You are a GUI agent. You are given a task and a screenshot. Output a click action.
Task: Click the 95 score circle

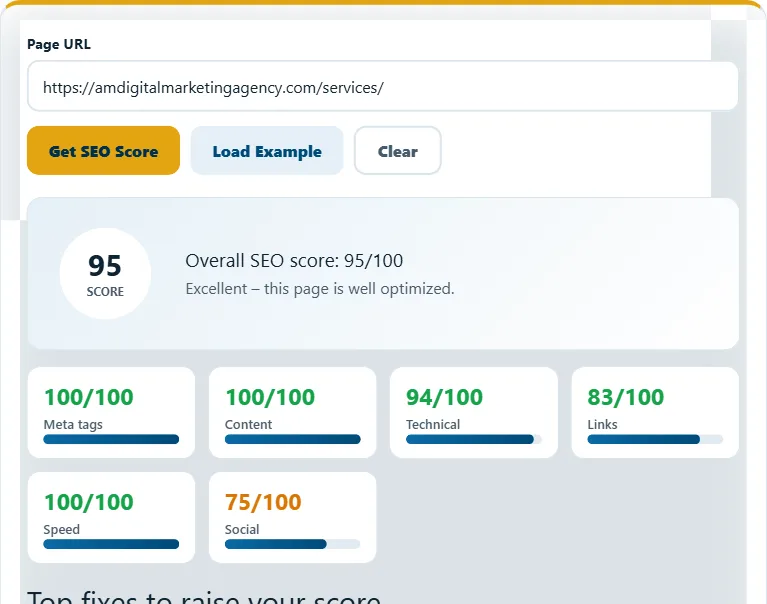point(105,273)
